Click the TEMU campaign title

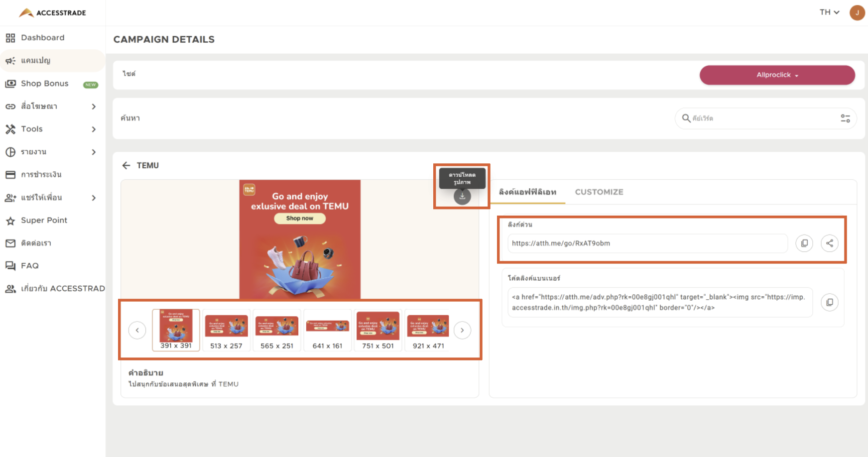[148, 165]
